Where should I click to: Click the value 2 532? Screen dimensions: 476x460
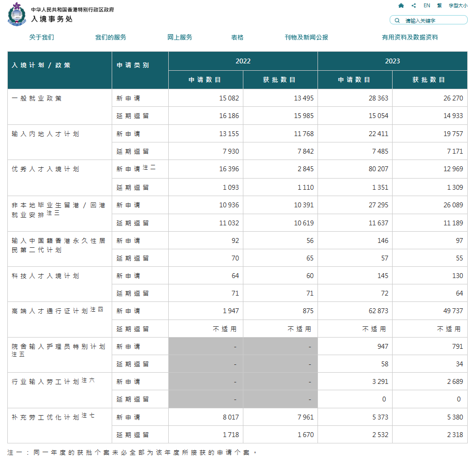point(380,435)
